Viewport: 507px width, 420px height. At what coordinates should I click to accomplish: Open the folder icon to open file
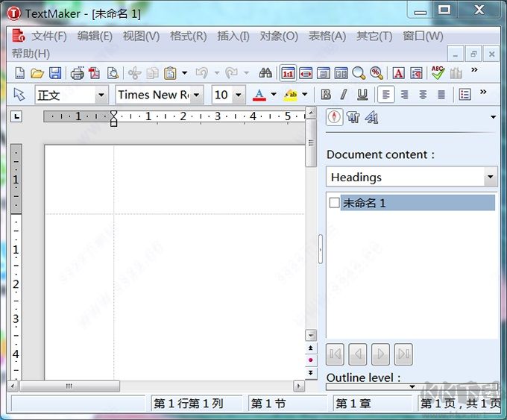point(37,73)
